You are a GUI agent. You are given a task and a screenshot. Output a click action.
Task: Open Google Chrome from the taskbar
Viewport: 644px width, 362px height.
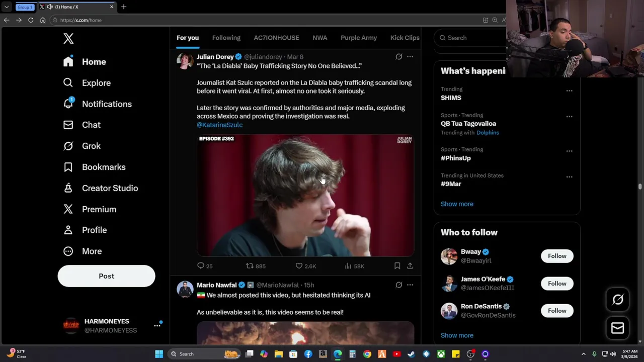point(367,354)
